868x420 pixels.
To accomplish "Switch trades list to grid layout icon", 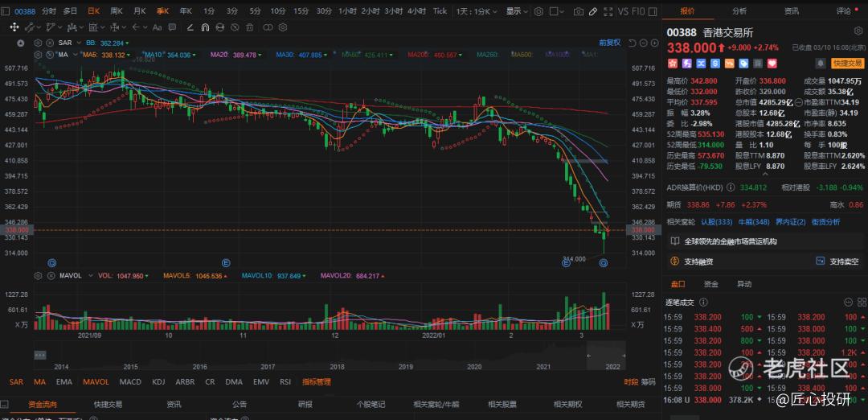I will pos(862,302).
